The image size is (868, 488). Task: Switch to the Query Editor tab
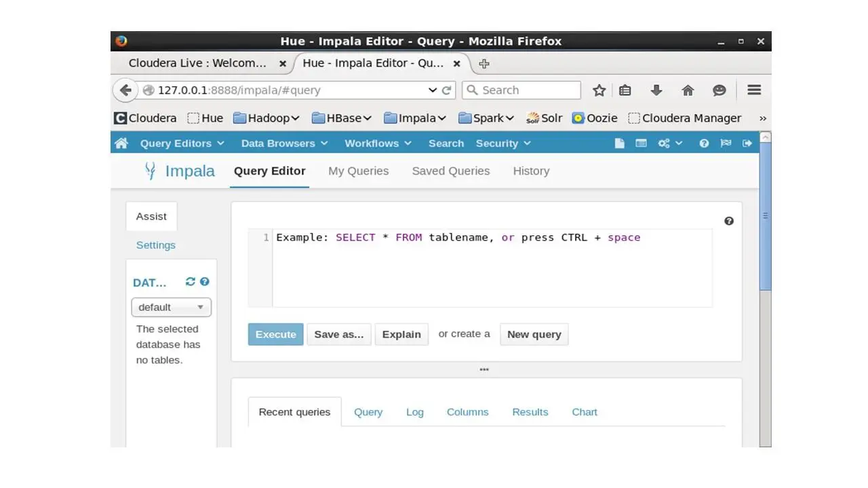click(x=270, y=171)
